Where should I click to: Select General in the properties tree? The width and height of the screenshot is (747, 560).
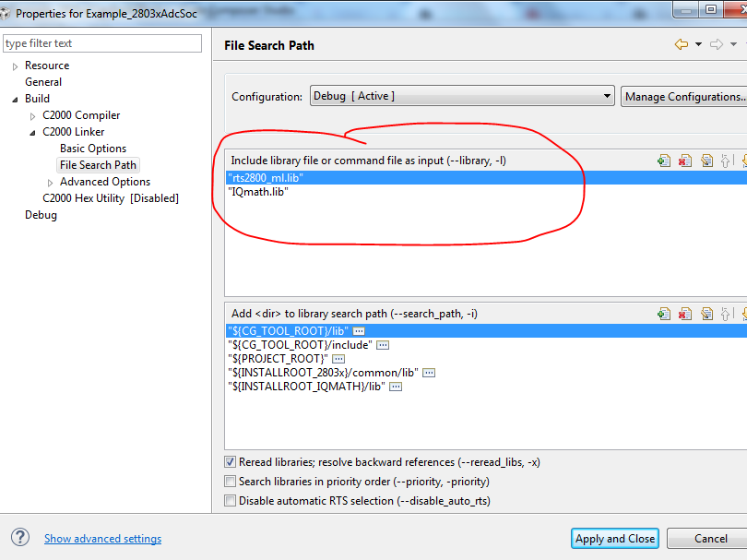point(43,82)
